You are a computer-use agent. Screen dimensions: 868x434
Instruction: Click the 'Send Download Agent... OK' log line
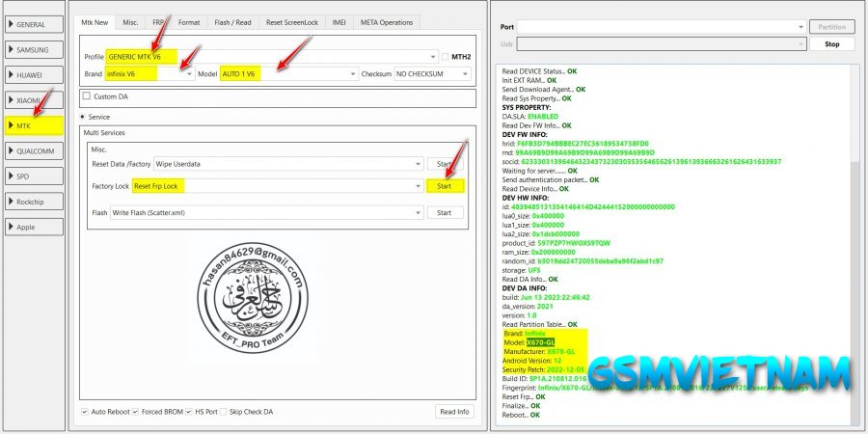[544, 89]
